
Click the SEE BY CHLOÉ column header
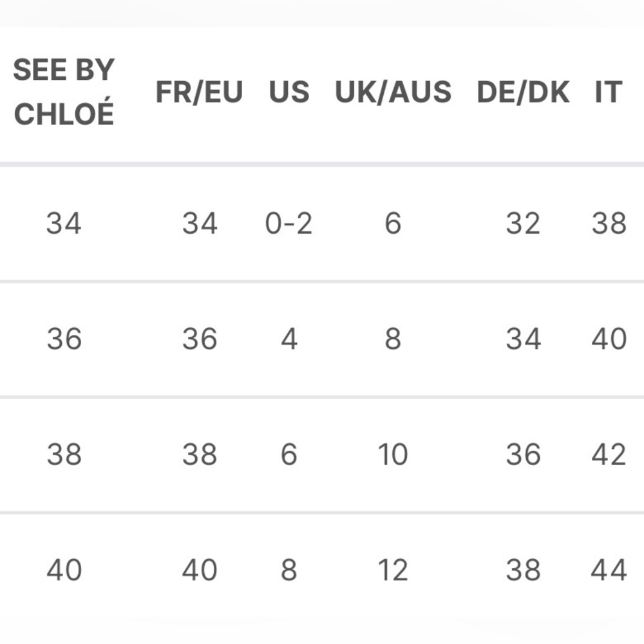click(x=64, y=91)
